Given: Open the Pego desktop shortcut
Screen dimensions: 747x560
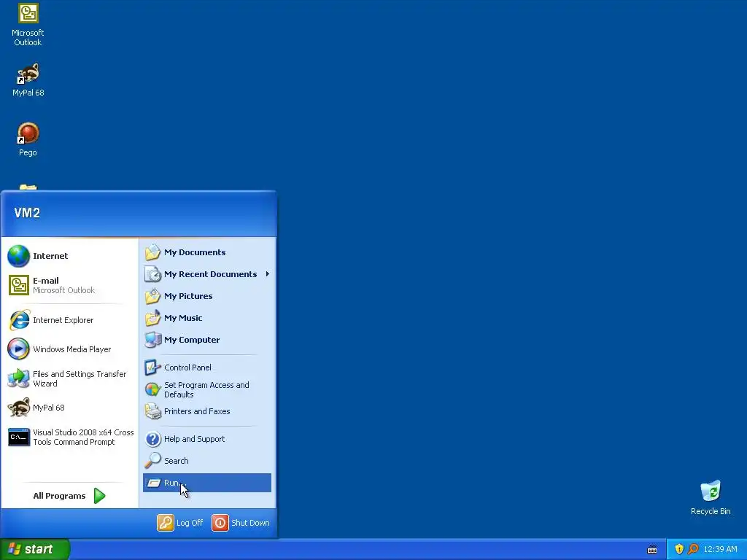Looking at the screenshot, I should [x=28, y=139].
